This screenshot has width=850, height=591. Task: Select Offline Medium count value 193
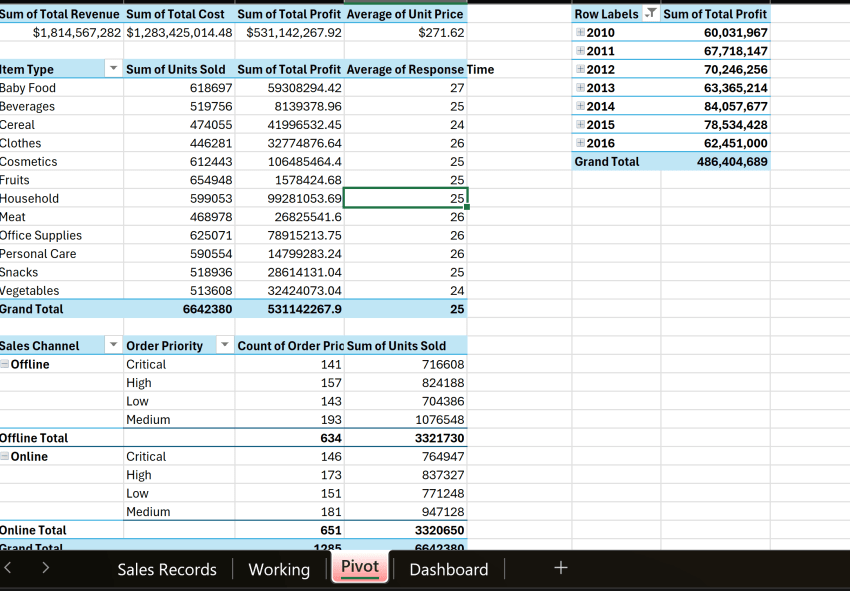click(x=290, y=420)
